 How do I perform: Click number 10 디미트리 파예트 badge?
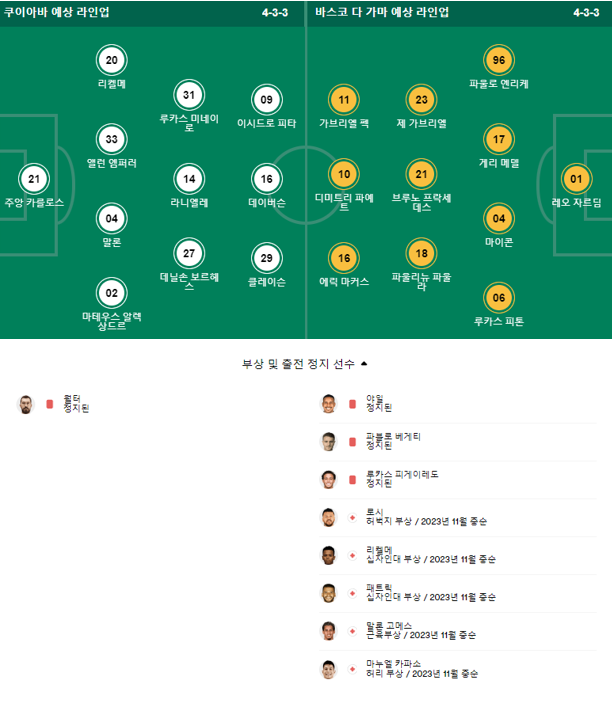click(x=344, y=174)
